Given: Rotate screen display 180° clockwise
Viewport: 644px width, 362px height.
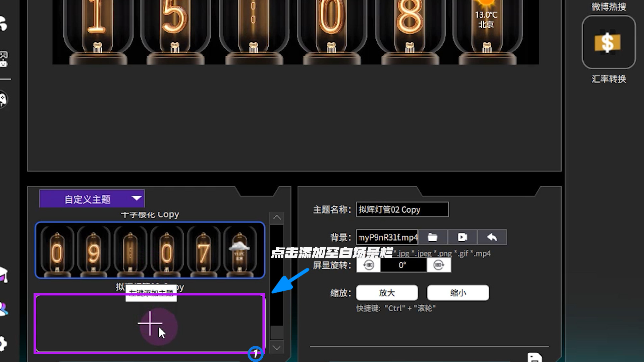Looking at the screenshot, I should point(439,265).
